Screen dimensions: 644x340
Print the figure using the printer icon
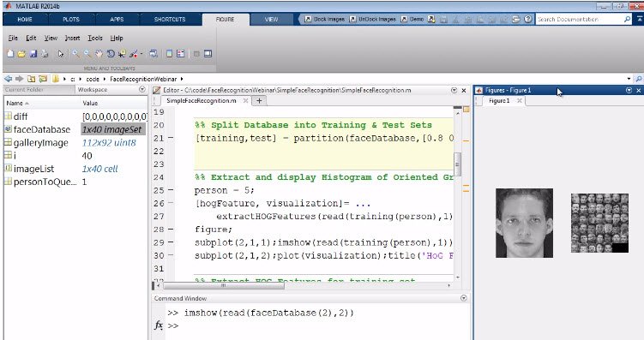pos(45,54)
